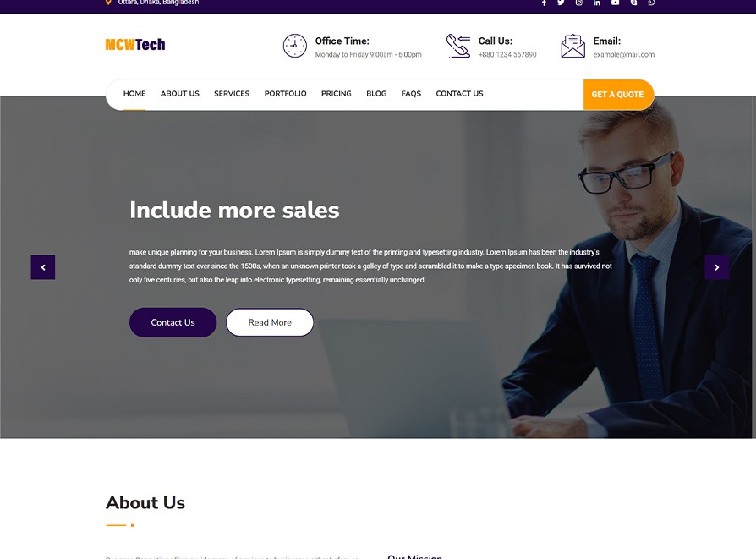This screenshot has width=756, height=559.
Task: Open the Services menu item
Action: click(x=232, y=94)
